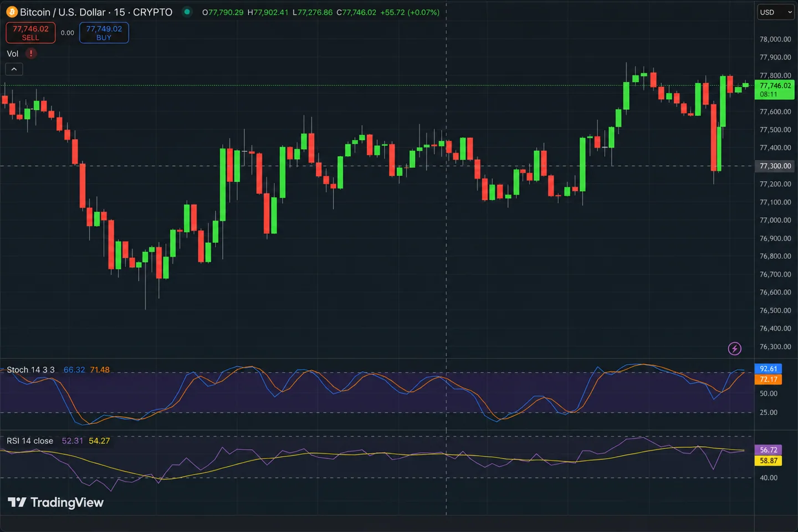Screen dimensions: 798x532
Task: Click the 77,000.00 price scale label
Action: tap(775, 220)
